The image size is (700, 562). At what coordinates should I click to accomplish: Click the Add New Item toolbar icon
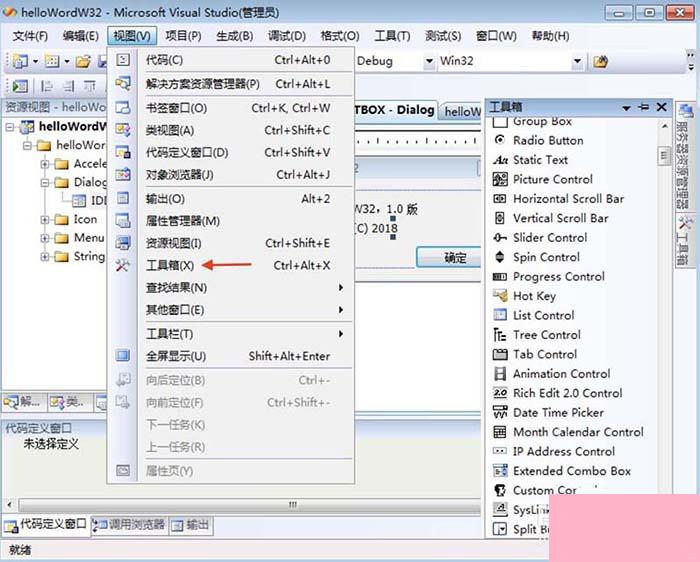tap(52, 61)
